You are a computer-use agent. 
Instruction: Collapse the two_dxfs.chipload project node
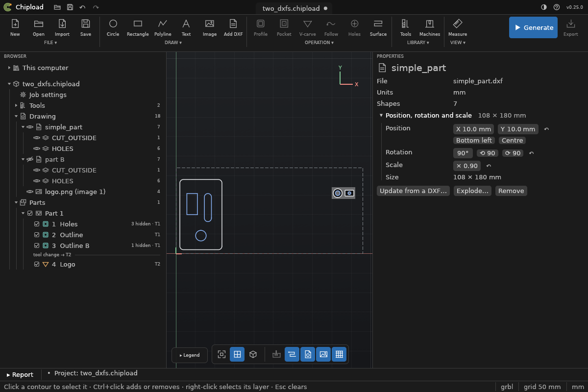point(9,84)
